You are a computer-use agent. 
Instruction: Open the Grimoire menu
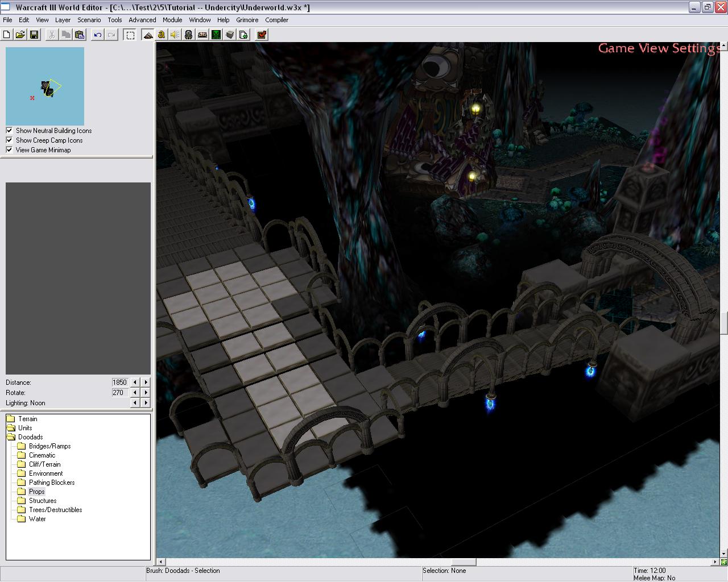[247, 20]
